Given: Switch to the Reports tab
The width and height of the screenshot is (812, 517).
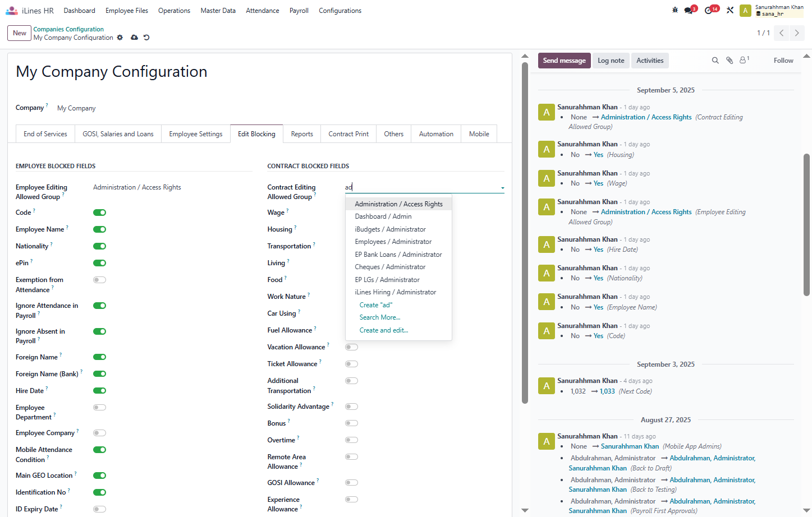Looking at the screenshot, I should pos(302,134).
